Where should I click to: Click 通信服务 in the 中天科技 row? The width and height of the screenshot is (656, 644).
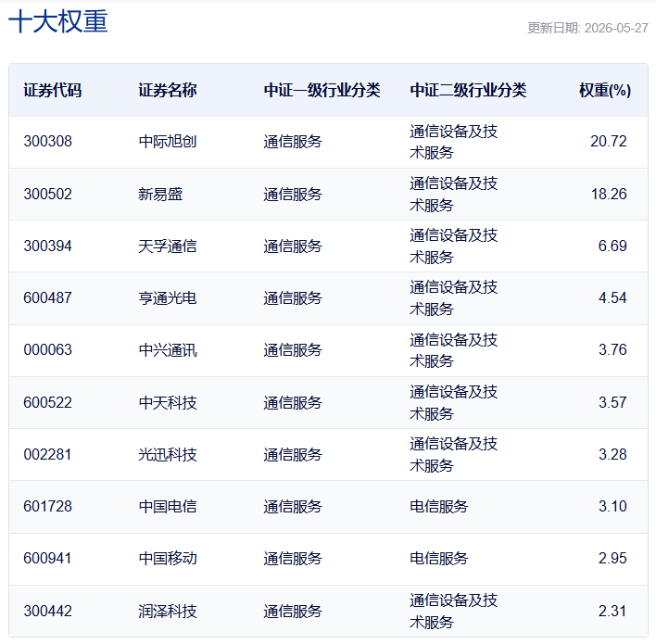pyautogui.click(x=293, y=402)
